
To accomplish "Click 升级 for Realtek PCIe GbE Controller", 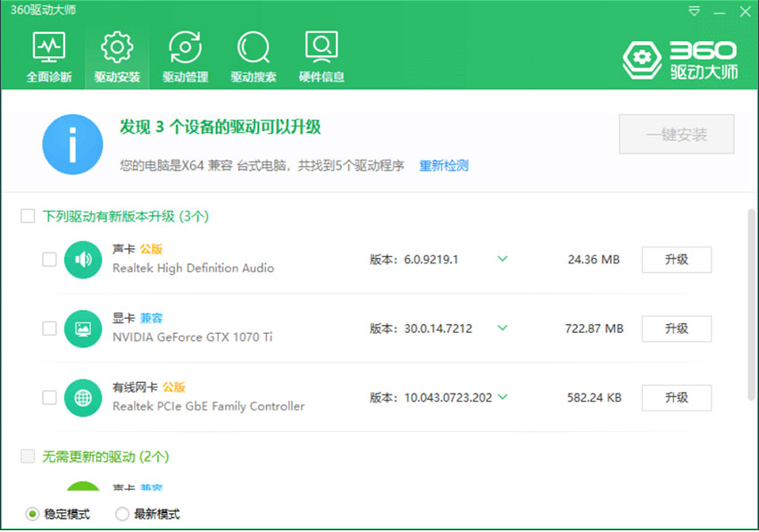I will tap(676, 398).
